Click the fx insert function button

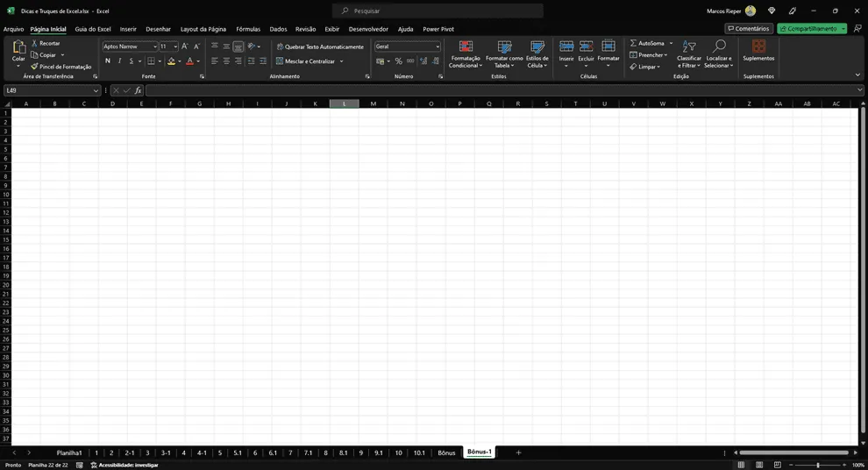(x=138, y=90)
